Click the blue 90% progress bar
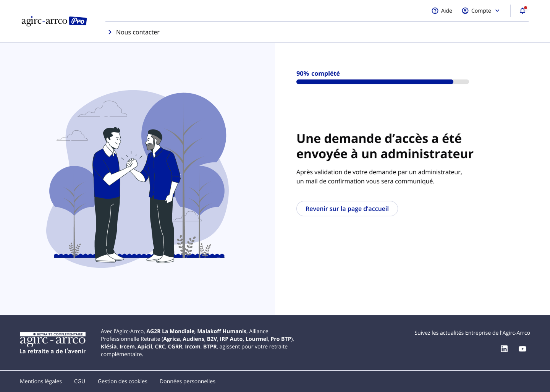The height and width of the screenshot is (392, 550). click(x=374, y=82)
